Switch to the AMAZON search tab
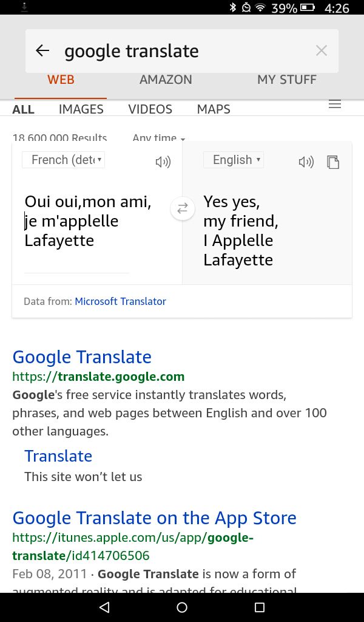 point(166,80)
